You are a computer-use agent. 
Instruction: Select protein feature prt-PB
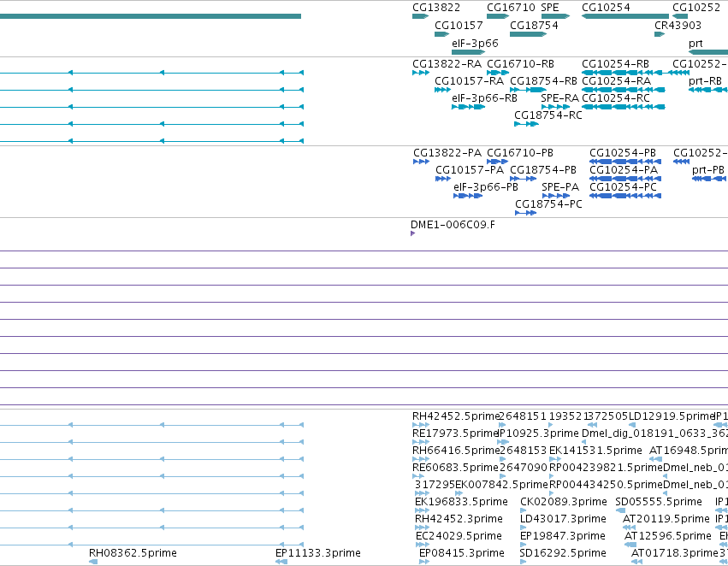pyautogui.click(x=709, y=179)
